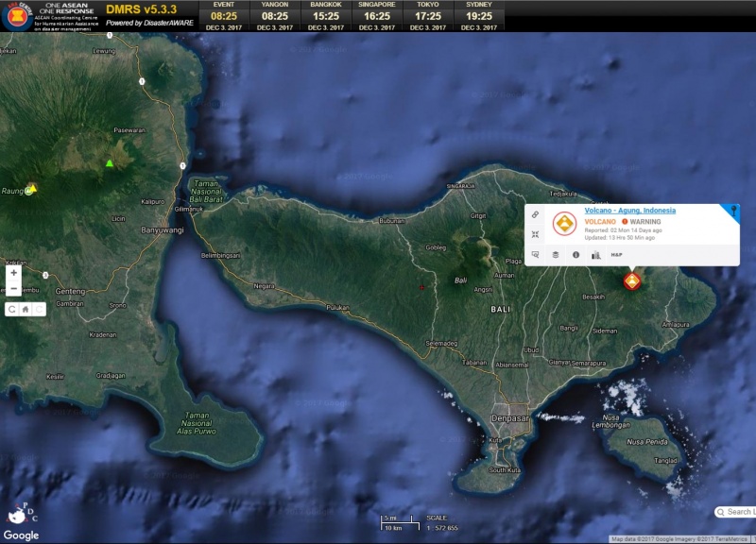Select the Raung volcano marker
This screenshot has height=544, width=756.
point(31,188)
